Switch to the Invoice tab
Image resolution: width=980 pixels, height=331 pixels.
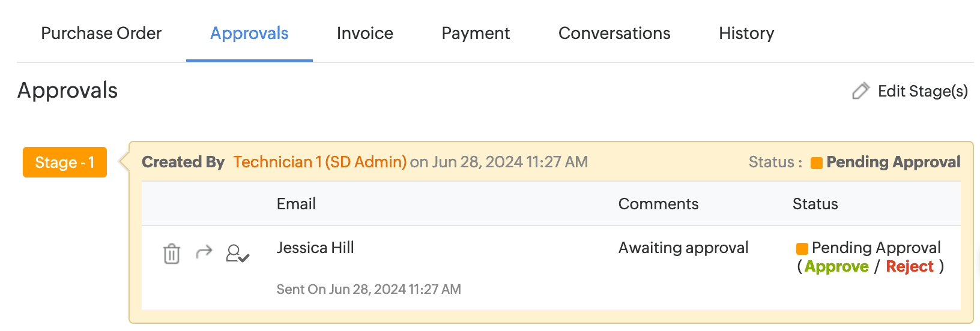[364, 34]
